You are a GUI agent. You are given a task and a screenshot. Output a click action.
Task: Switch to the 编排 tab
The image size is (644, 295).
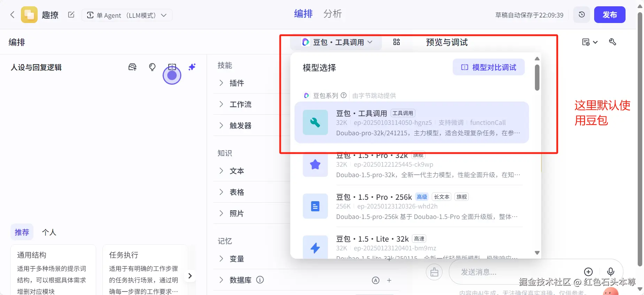click(x=303, y=14)
